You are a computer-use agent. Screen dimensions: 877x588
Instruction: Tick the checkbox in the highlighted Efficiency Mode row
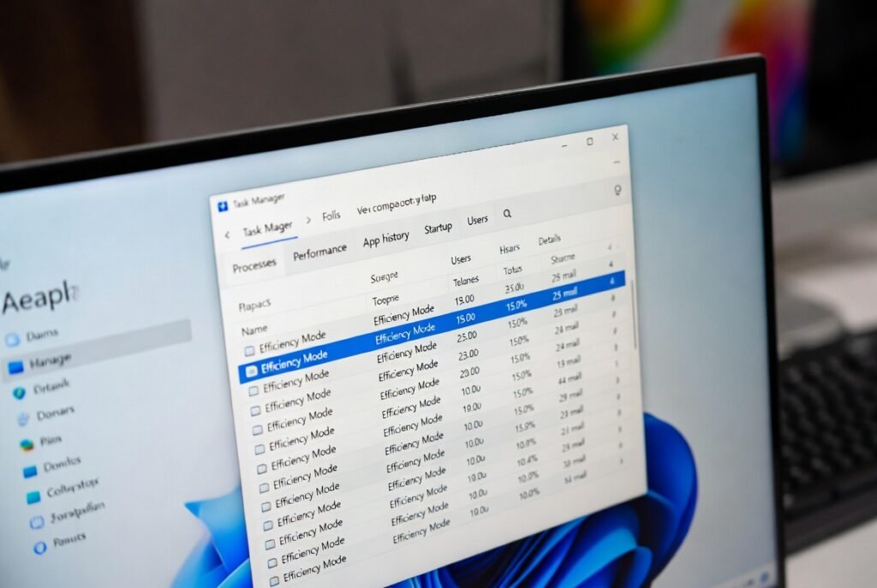pyautogui.click(x=251, y=371)
